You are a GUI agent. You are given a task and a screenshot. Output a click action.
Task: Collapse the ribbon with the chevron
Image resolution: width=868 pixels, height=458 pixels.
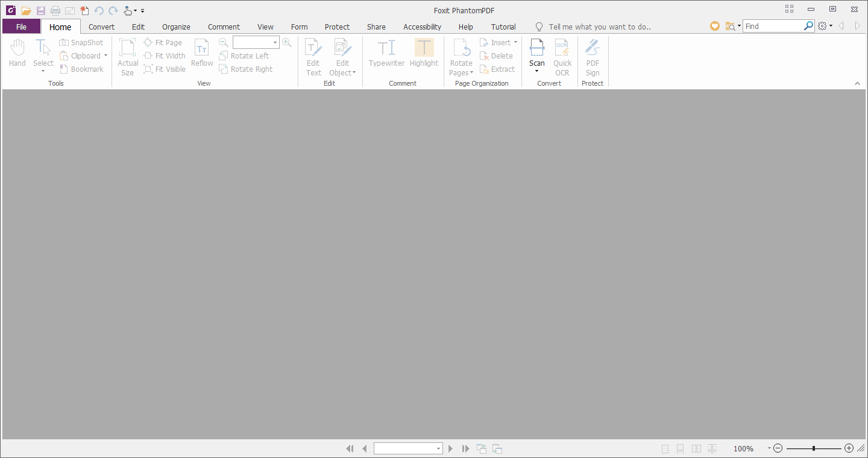pyautogui.click(x=857, y=83)
